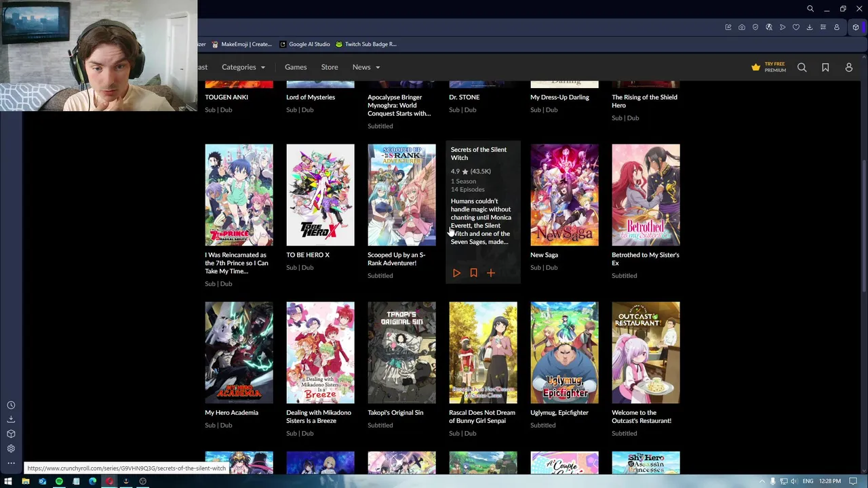Click the TRY FREE PREMIUM button
The image size is (868, 488).
(769, 67)
